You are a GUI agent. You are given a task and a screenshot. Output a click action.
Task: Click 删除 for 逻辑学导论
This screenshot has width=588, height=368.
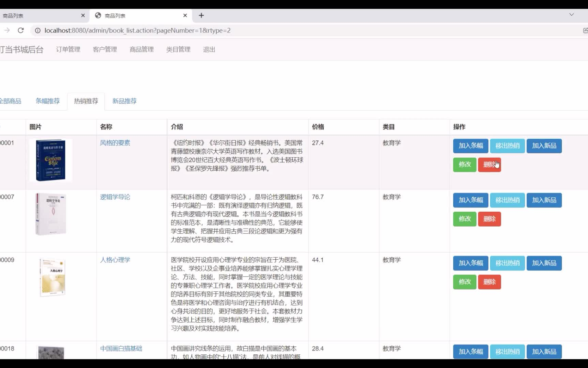point(489,219)
